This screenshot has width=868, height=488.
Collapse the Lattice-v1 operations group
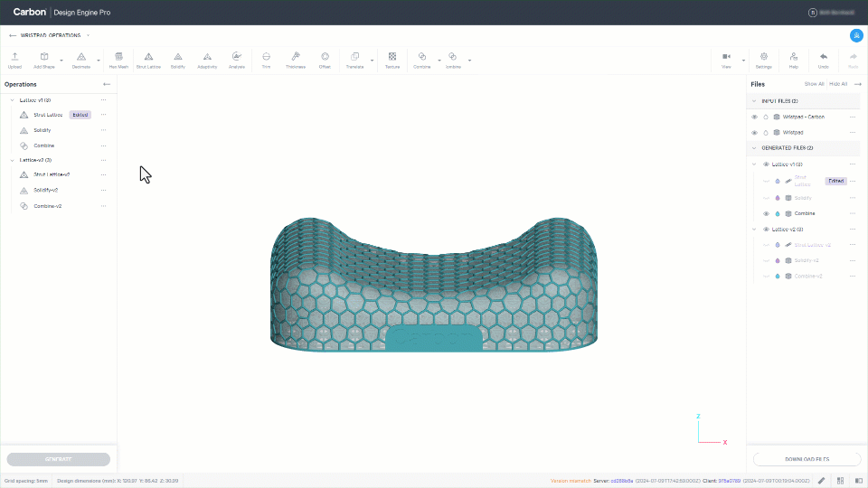point(12,100)
